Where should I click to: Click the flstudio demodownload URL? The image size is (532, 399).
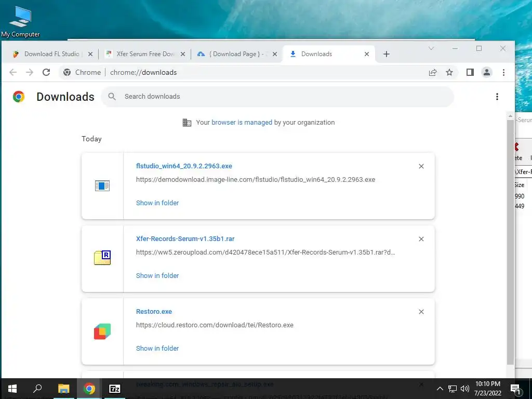(256, 179)
